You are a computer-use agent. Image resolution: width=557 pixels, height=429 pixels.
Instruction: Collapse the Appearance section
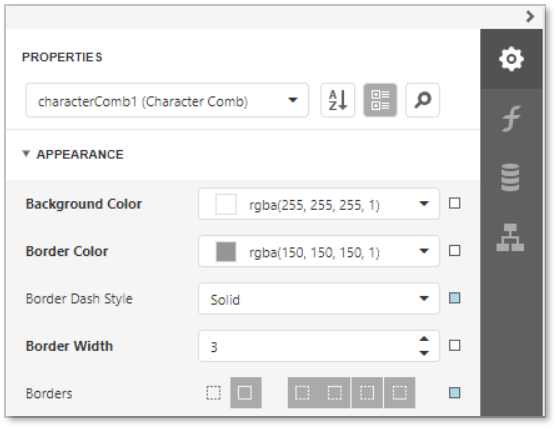pyautogui.click(x=26, y=154)
